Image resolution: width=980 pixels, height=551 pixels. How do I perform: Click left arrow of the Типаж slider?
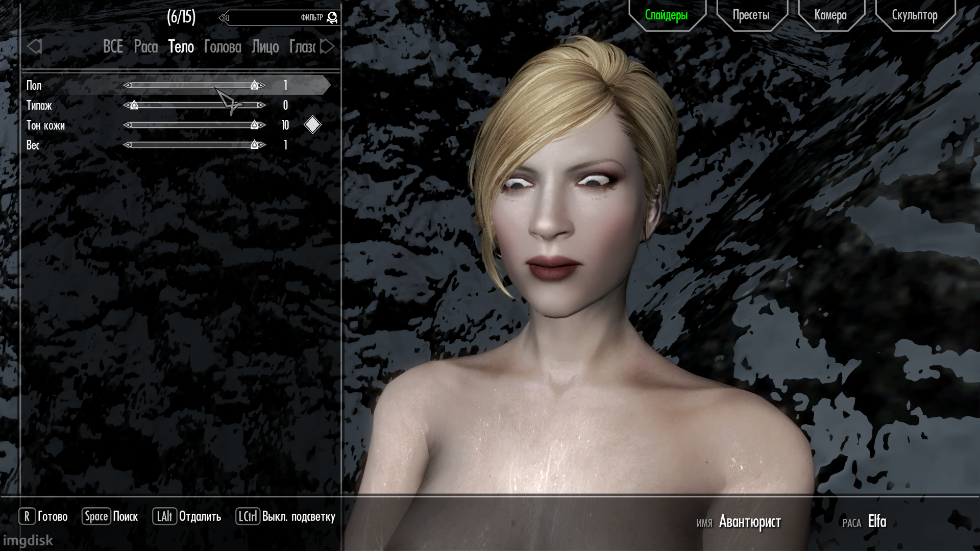pos(128,106)
